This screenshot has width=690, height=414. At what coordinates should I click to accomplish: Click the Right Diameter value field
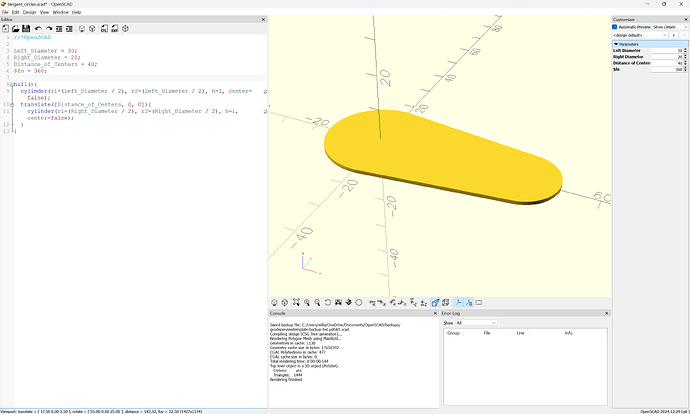667,57
